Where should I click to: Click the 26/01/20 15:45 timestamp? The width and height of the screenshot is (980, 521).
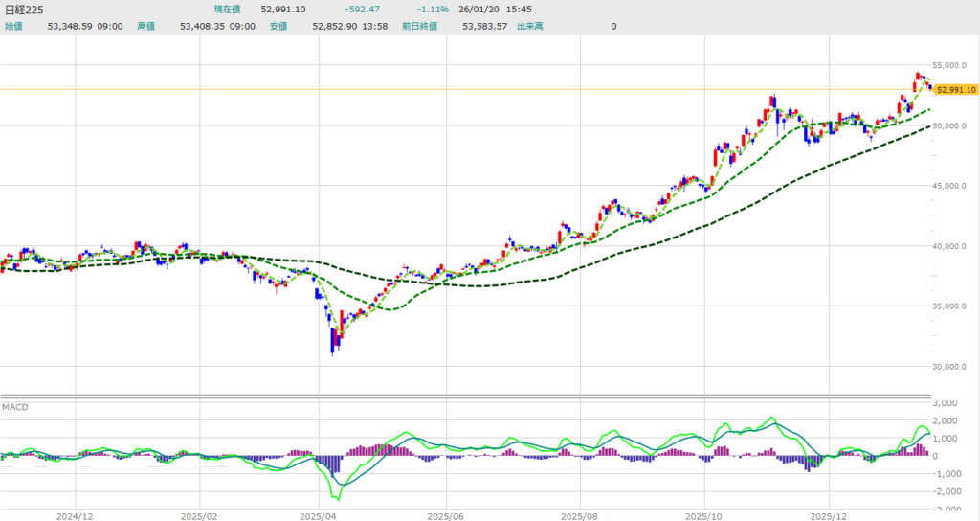(x=492, y=9)
